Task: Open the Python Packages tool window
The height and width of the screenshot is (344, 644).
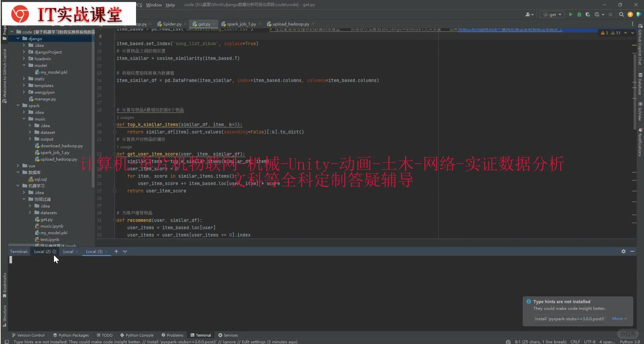Action: (71, 335)
